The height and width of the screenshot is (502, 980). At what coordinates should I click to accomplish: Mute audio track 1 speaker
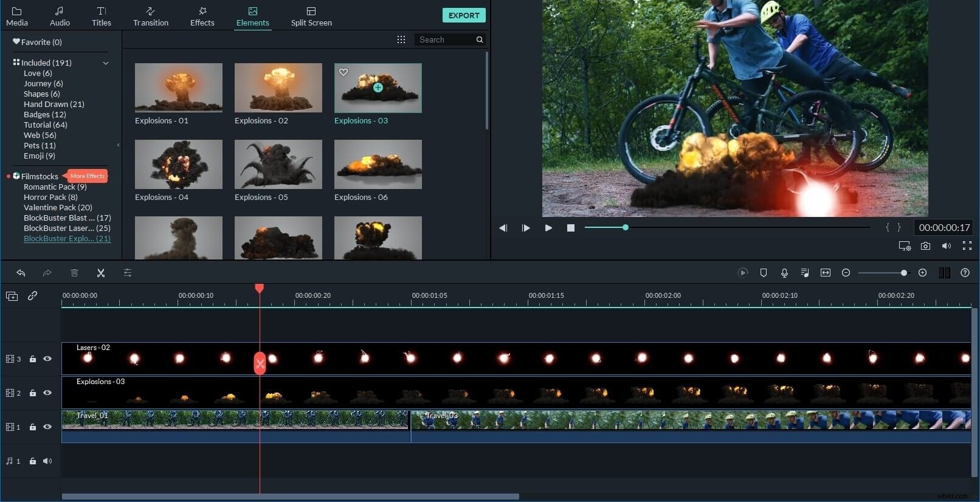pos(47,461)
